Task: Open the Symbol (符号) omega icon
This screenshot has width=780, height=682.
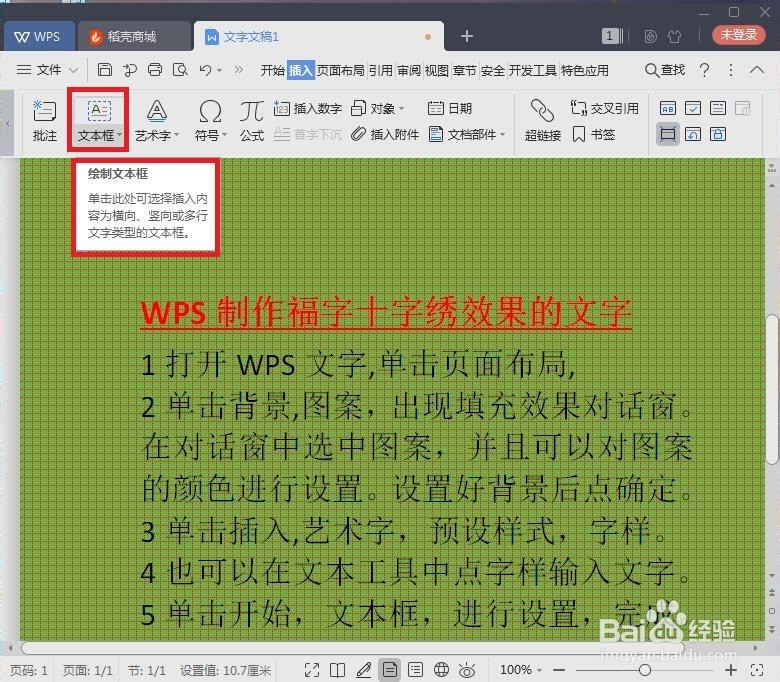Action: click(x=210, y=111)
